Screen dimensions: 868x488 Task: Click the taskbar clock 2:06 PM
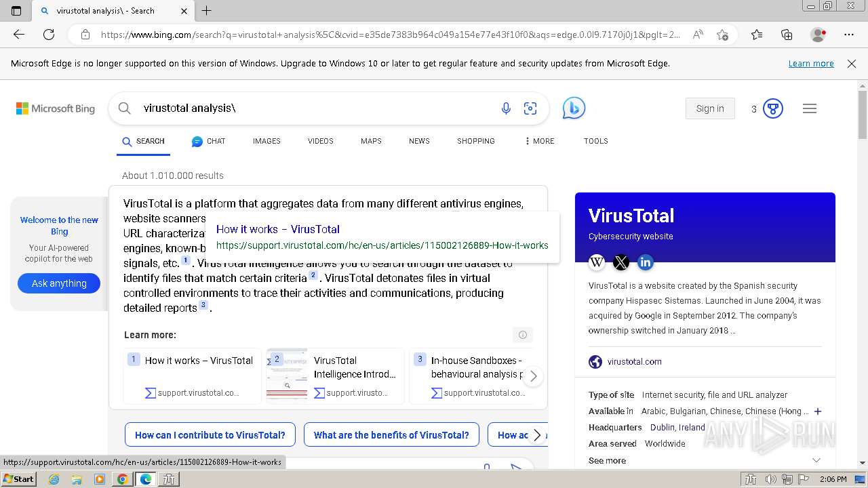[x=833, y=479]
